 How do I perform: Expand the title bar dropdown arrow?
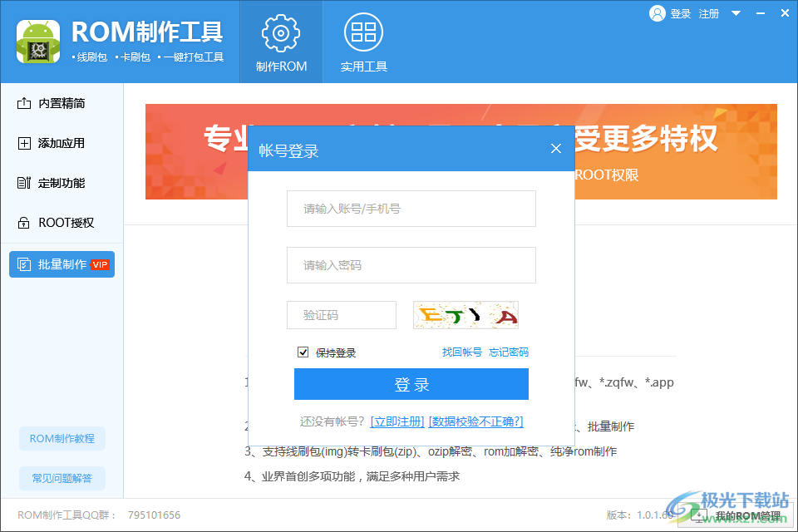pos(736,14)
